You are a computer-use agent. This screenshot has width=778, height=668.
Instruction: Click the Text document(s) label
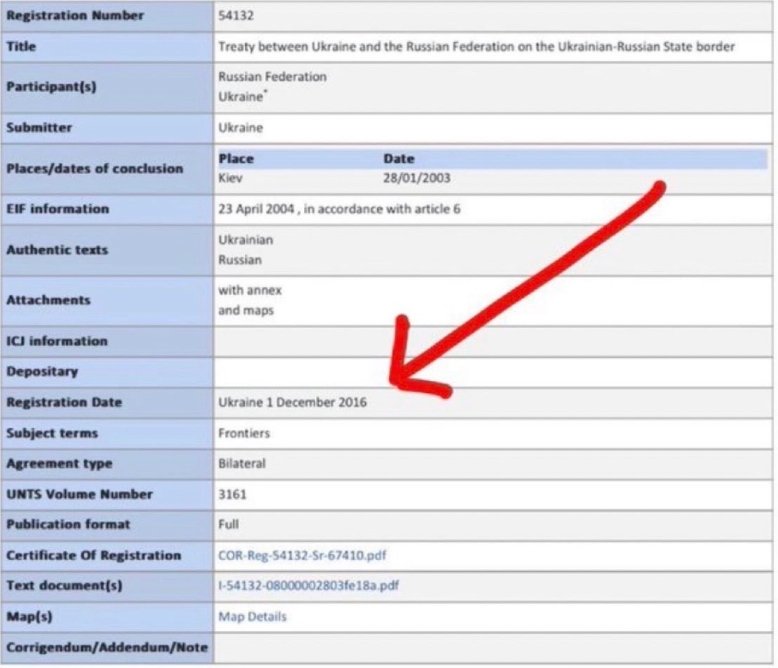click(64, 586)
